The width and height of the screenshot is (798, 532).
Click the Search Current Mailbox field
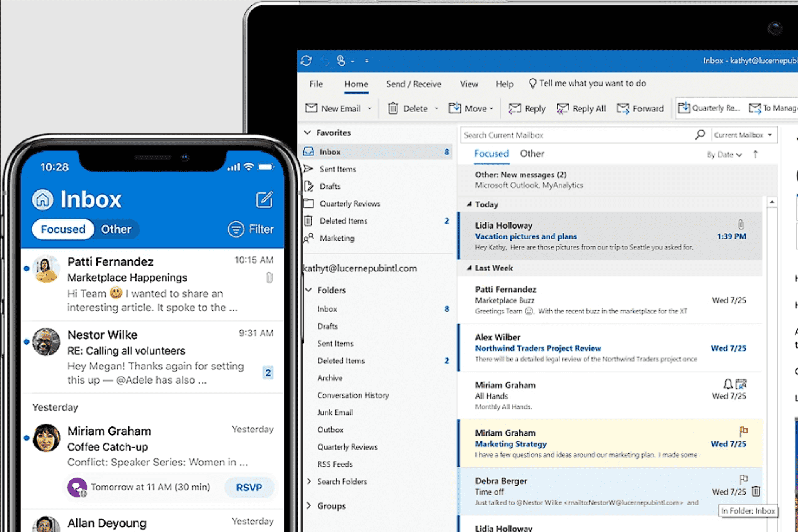(578, 135)
